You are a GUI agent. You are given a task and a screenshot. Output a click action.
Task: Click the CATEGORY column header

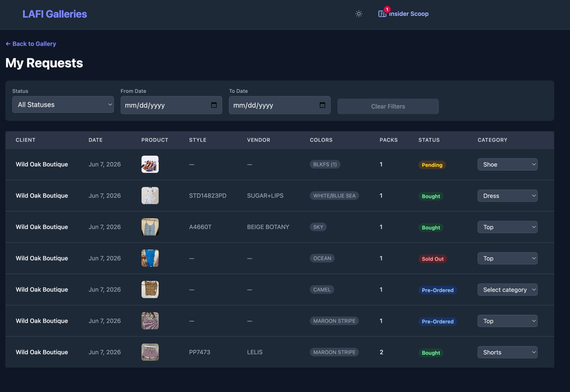click(x=492, y=140)
